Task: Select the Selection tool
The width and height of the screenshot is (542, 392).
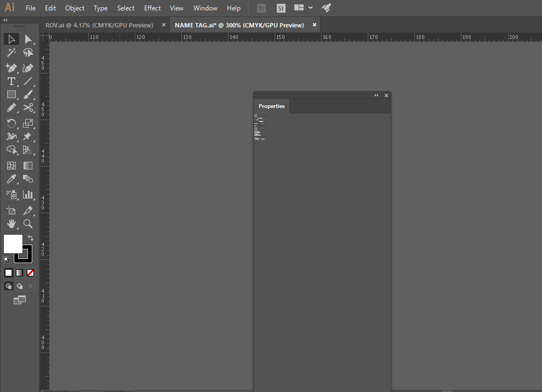Action: (x=12, y=38)
